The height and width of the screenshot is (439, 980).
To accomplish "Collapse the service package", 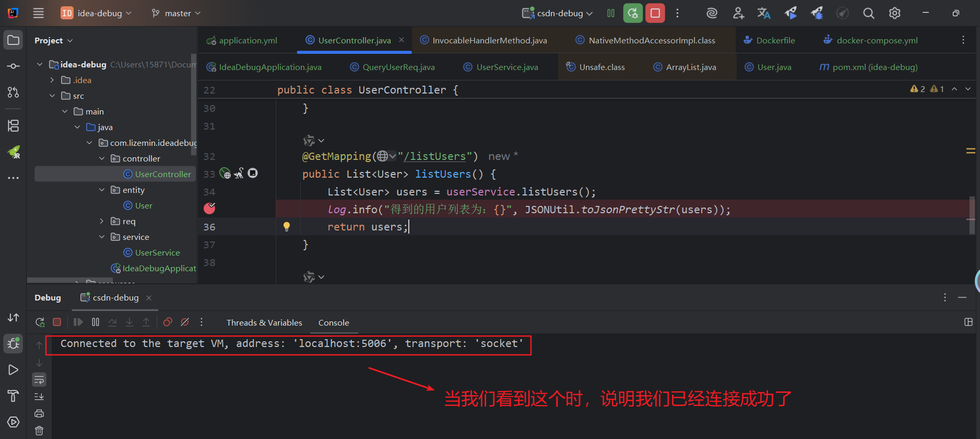I will (102, 237).
